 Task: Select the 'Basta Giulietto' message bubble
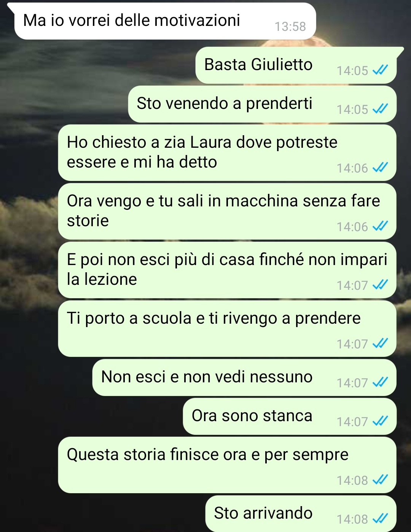tap(296, 65)
